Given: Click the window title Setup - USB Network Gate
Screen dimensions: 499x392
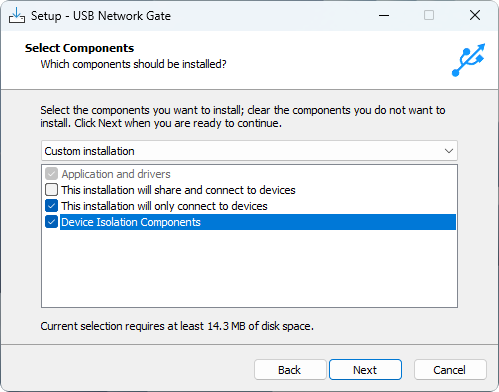Looking at the screenshot, I should point(101,16).
